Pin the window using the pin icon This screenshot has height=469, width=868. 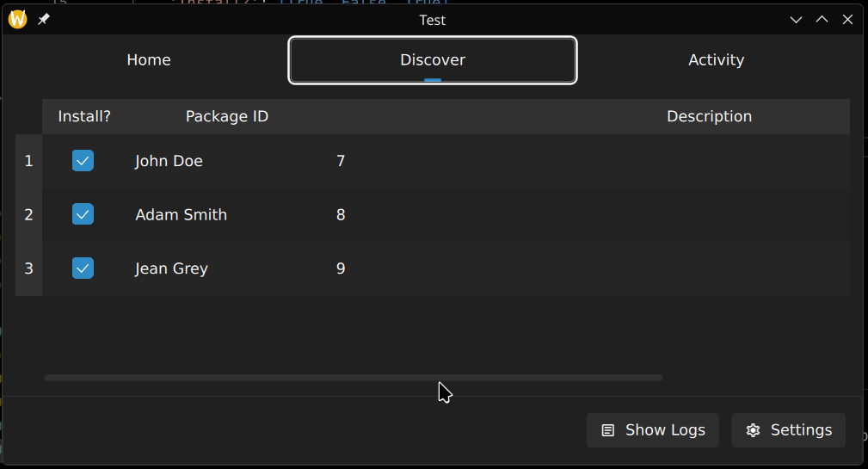(x=44, y=20)
